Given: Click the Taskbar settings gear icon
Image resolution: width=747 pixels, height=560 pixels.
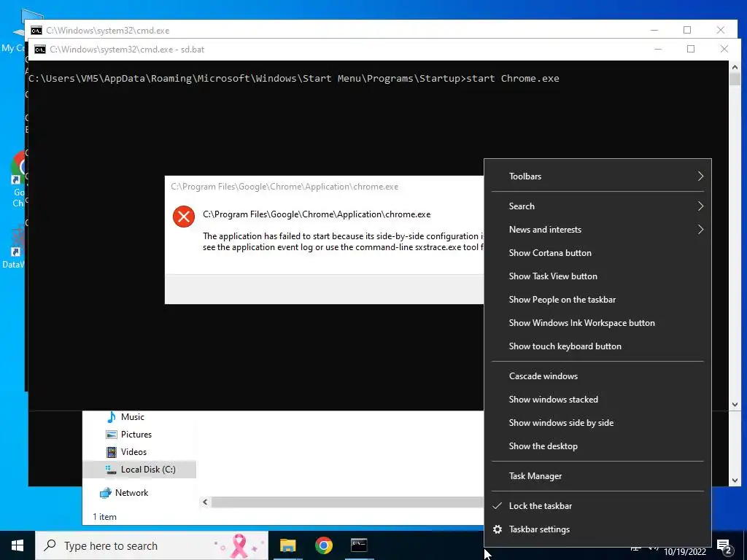Looking at the screenshot, I should (498, 529).
